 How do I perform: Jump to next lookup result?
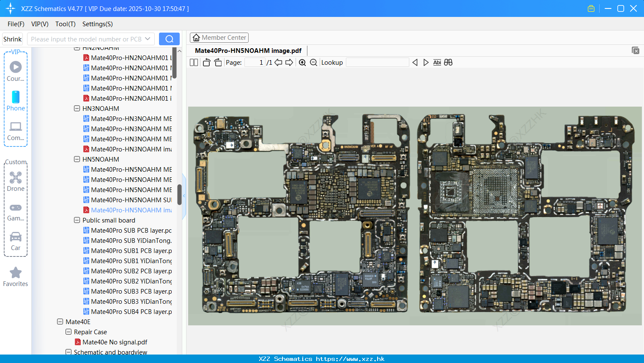pyautogui.click(x=426, y=63)
